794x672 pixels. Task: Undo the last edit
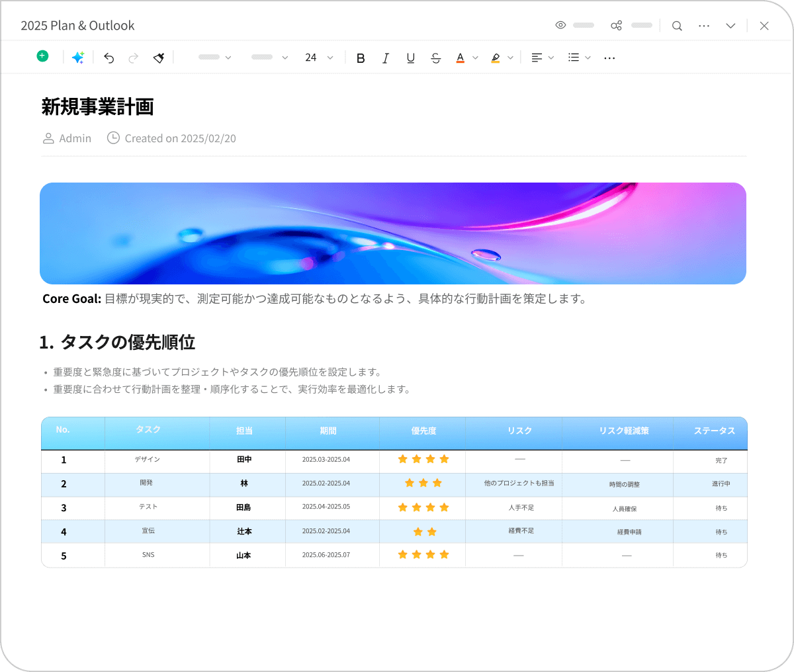coord(109,58)
